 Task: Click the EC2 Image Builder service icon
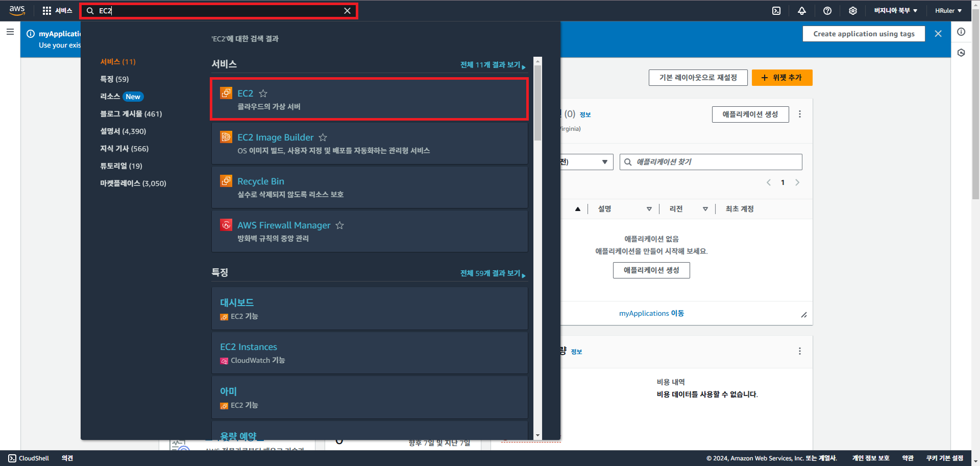click(x=226, y=137)
